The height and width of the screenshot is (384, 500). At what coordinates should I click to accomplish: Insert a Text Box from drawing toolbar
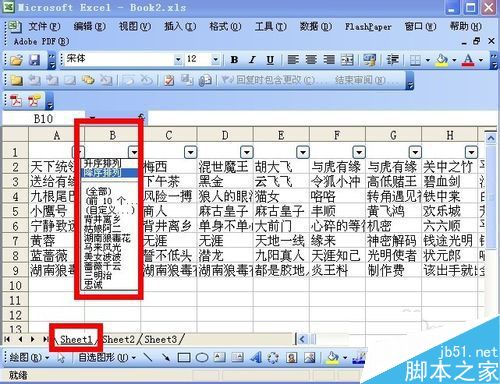219,357
